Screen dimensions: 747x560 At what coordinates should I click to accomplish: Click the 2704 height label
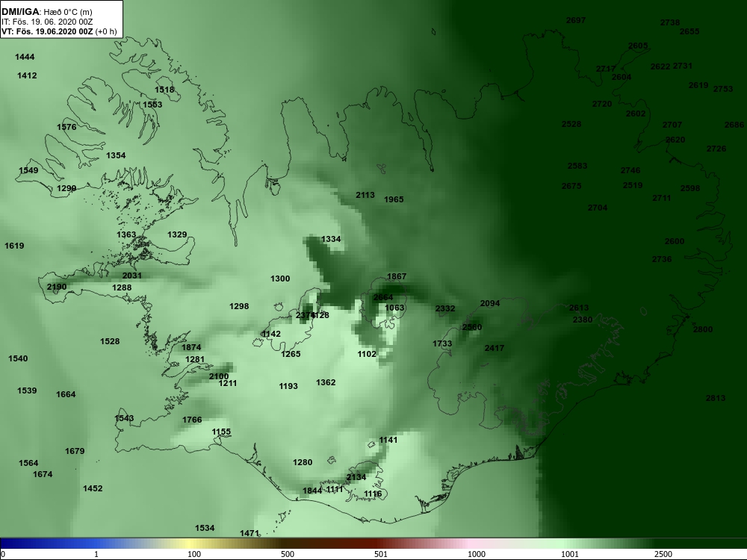[598, 208]
